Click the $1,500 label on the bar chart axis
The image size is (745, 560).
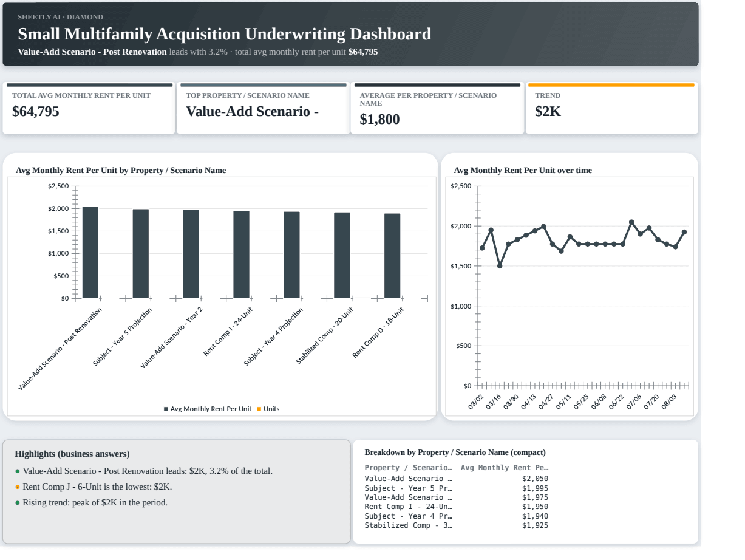point(58,231)
